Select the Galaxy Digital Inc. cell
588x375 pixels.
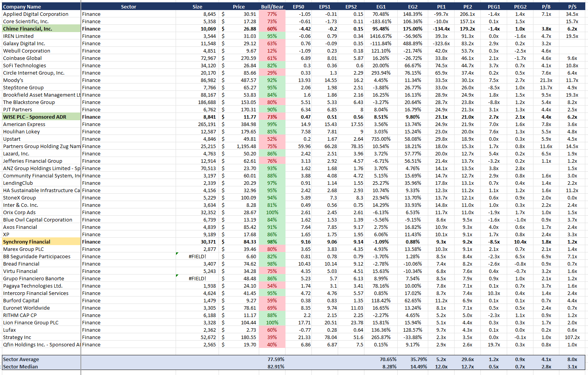point(41,43)
